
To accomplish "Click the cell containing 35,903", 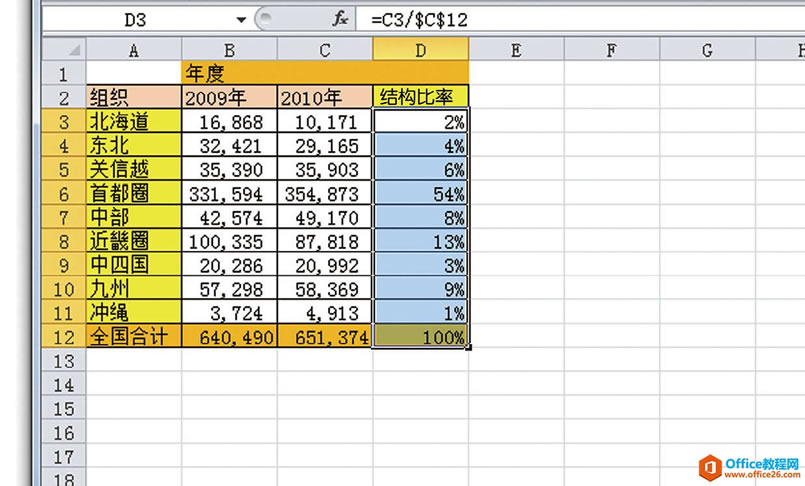I will pyautogui.click(x=324, y=169).
